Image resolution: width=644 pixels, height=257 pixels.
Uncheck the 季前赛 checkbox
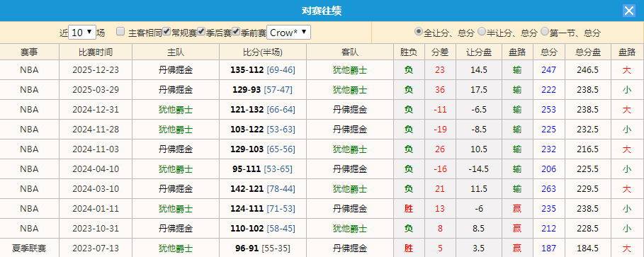tap(236, 32)
